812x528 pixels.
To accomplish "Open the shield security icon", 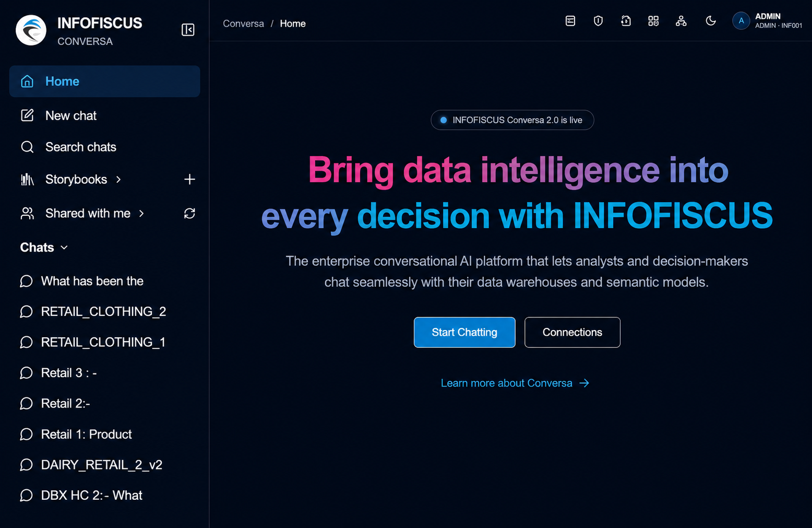I will pyautogui.click(x=598, y=21).
